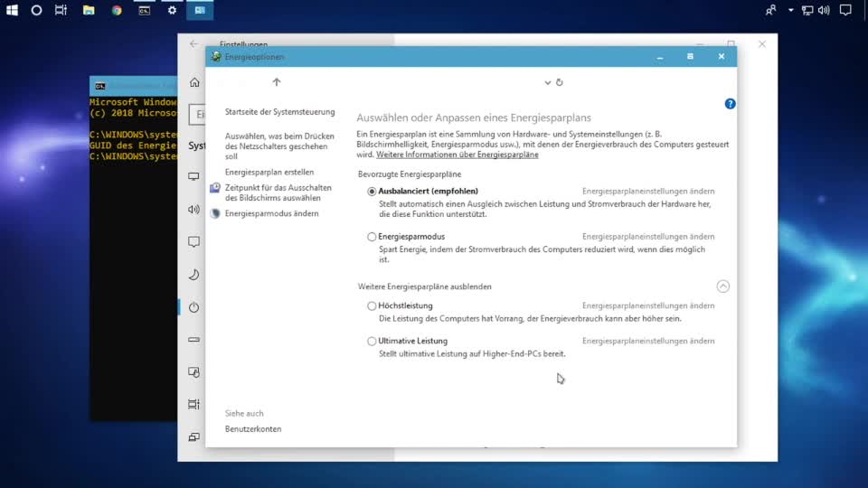Select the Ultimative Leistung power plan
868x488 pixels.
372,342
